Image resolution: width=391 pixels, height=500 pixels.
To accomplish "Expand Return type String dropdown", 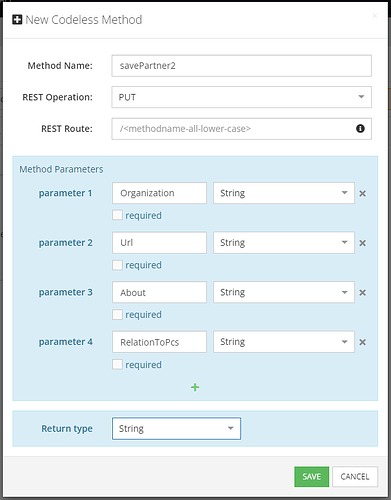I will point(176,428).
